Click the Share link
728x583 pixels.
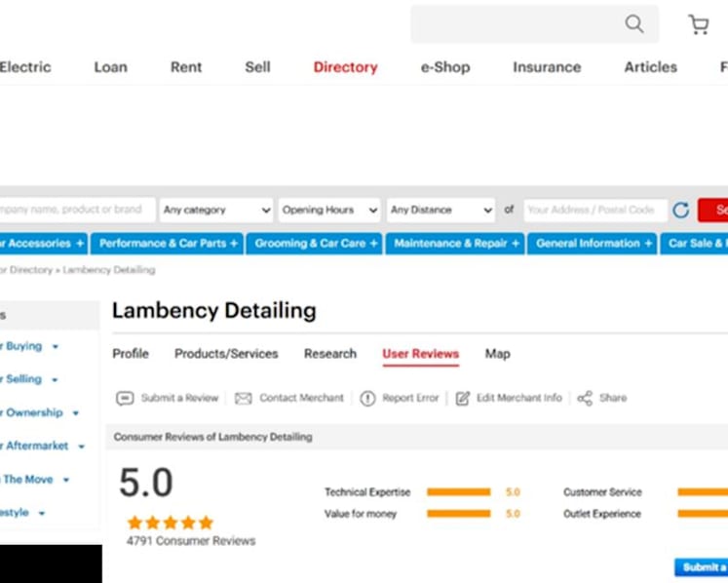[613, 398]
